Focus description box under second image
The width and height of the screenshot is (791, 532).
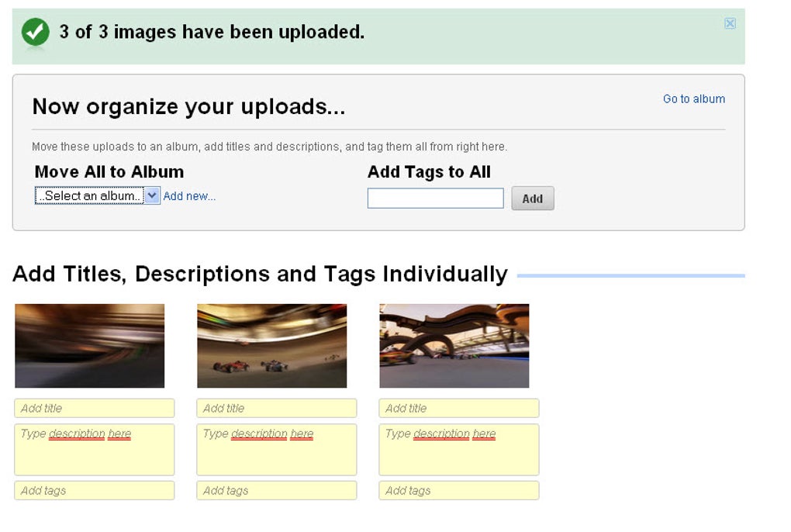(277, 450)
